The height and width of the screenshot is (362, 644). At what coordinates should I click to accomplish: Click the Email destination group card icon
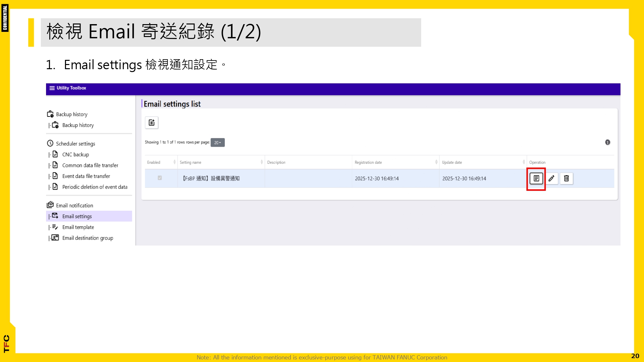[x=54, y=238]
